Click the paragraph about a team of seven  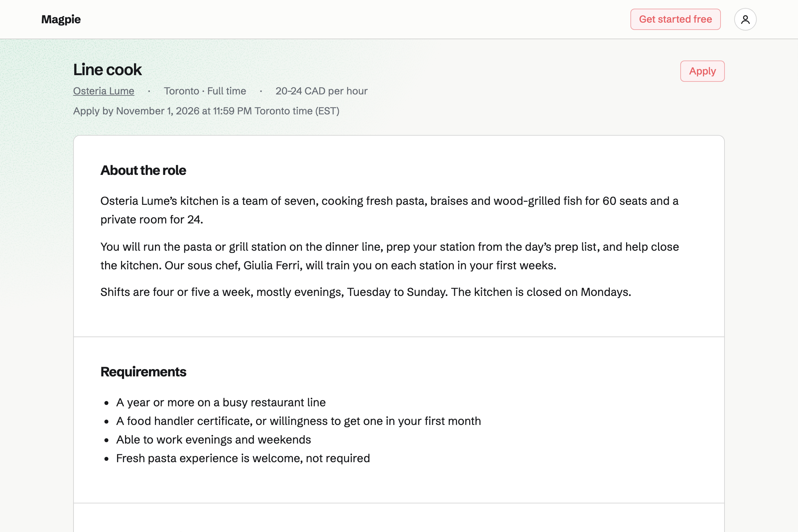(389, 210)
